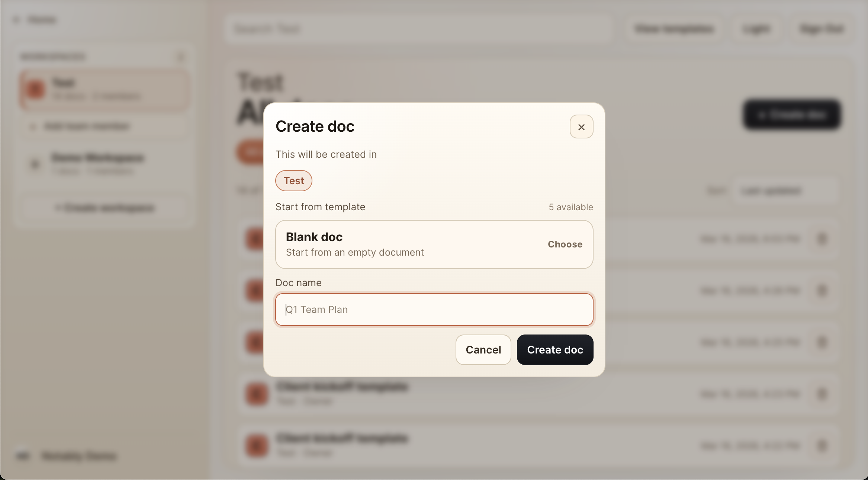
Task: Click the plus icon beside Add team member
Action: [x=33, y=126]
